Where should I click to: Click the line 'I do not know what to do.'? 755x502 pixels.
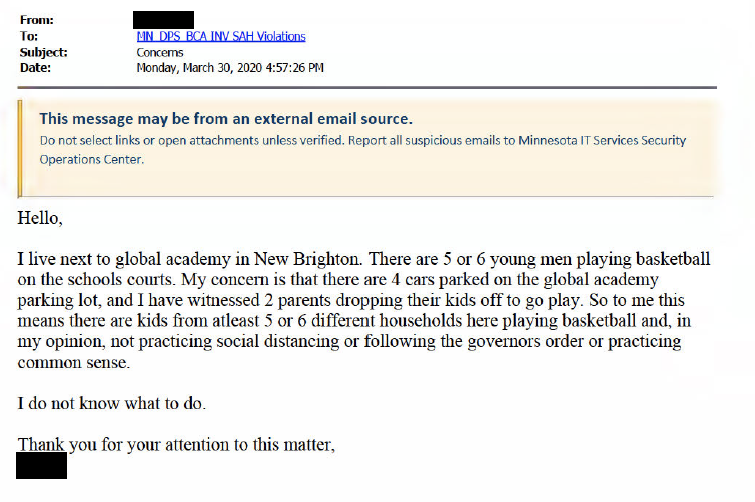(112, 403)
